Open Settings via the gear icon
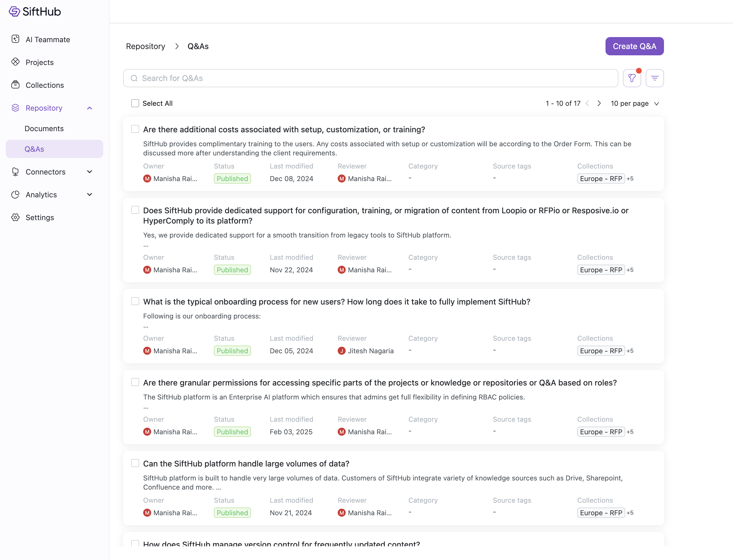 [15, 217]
